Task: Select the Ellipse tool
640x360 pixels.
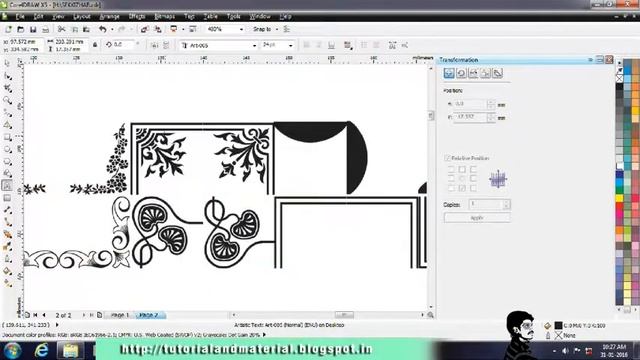Action: tap(7, 149)
